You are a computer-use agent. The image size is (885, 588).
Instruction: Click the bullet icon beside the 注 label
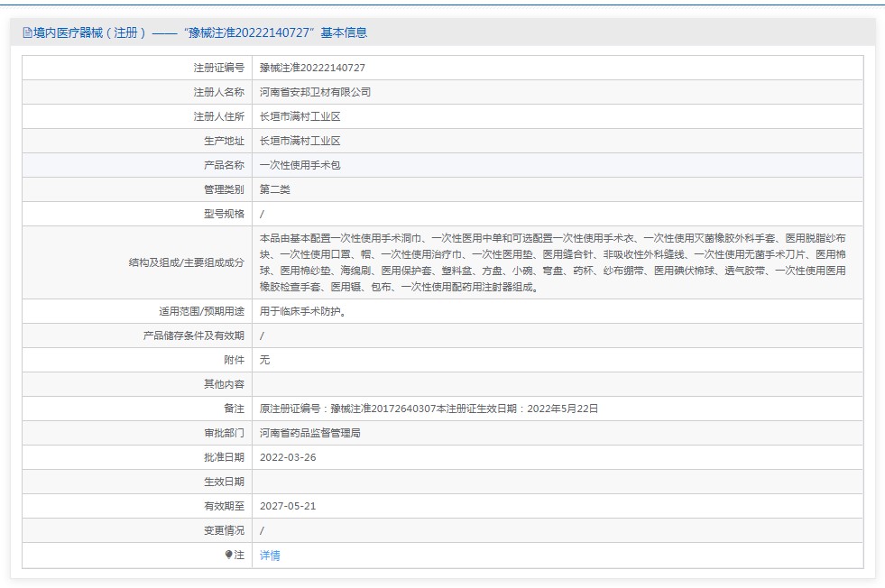point(229,555)
